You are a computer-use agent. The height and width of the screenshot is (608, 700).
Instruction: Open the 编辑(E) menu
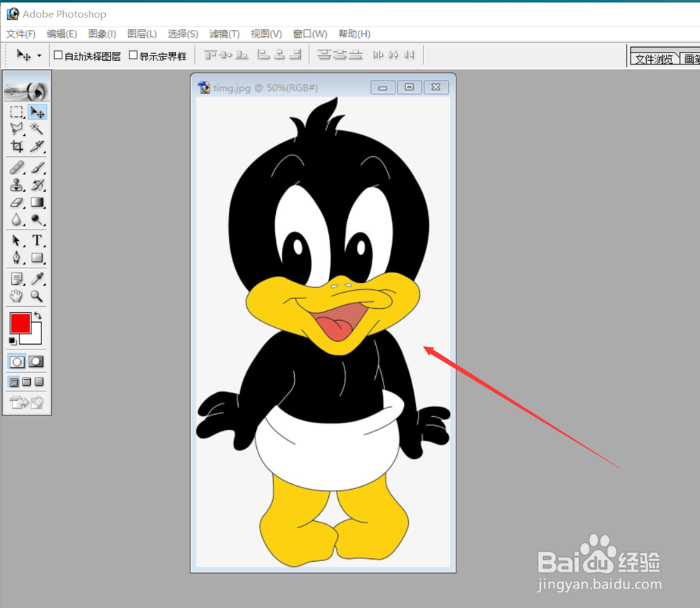tap(62, 34)
